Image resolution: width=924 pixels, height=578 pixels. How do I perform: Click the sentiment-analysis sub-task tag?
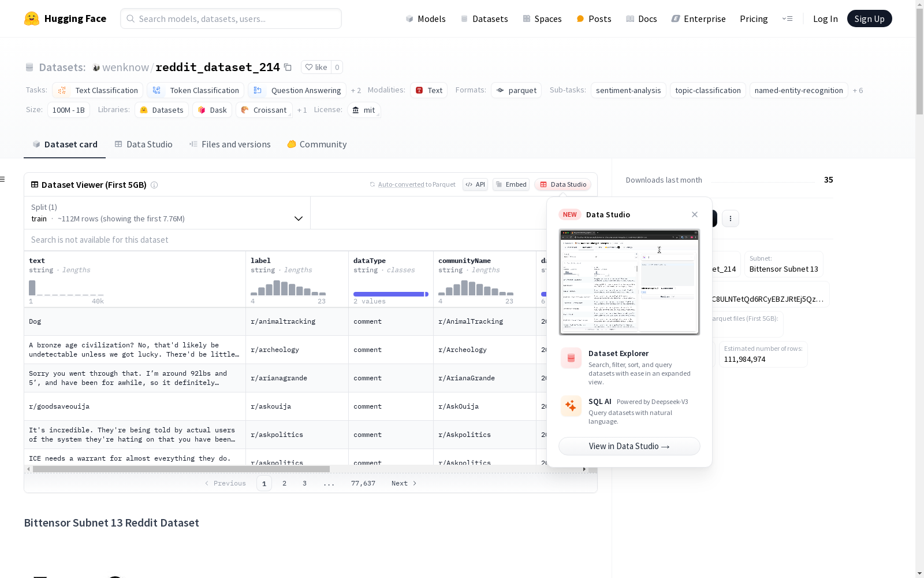point(628,90)
